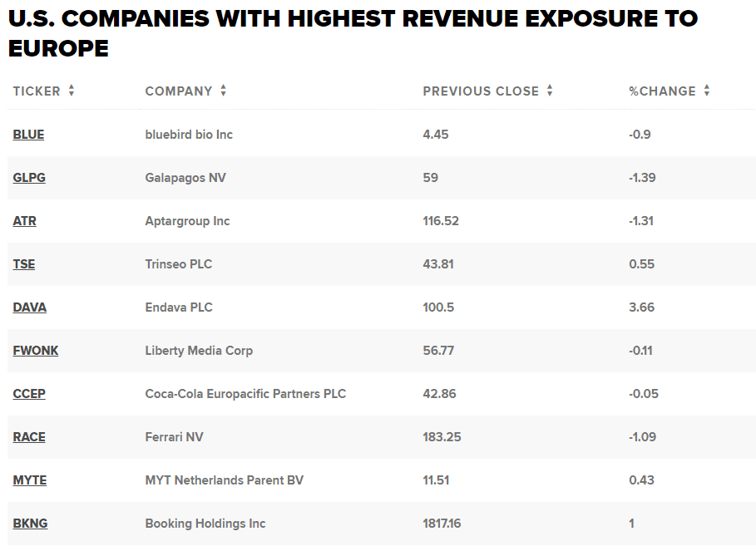Image resolution: width=756 pixels, height=546 pixels.
Task: Select the FWONK ticker link
Action: [x=36, y=351]
